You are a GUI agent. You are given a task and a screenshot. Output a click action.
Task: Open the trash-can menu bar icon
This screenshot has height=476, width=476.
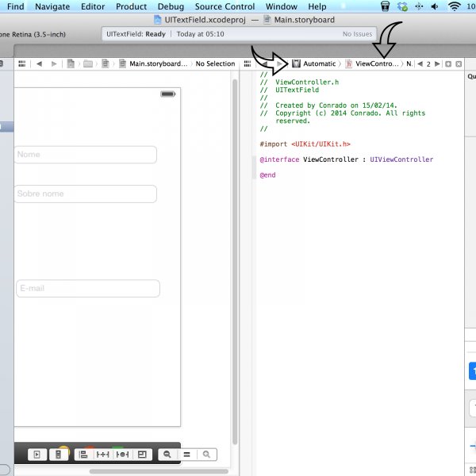tap(385, 6)
